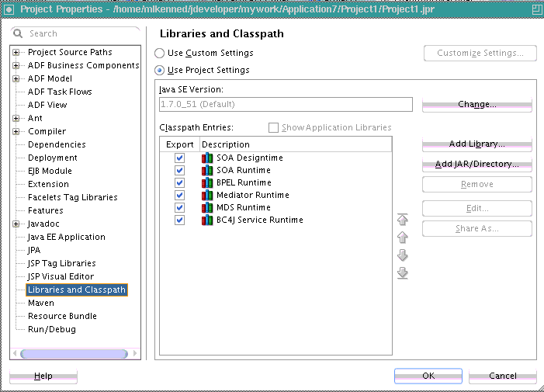The height and width of the screenshot is (392, 544).
Task: Expand Project Source Paths node
Action: pyautogui.click(x=16, y=52)
